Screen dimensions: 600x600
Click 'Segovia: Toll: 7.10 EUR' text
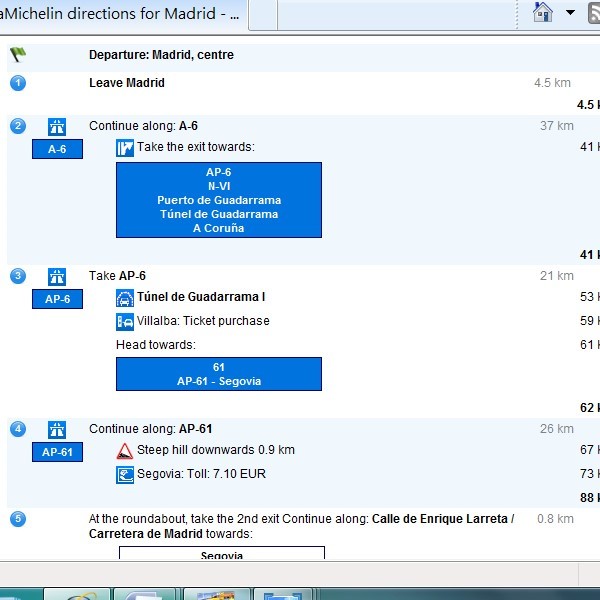coord(201,474)
